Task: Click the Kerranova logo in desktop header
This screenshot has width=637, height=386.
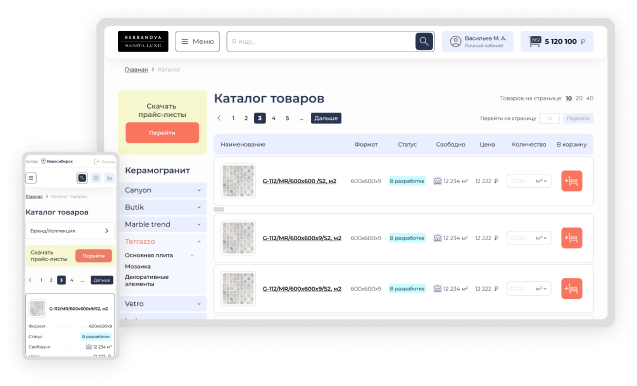Action: tap(143, 41)
